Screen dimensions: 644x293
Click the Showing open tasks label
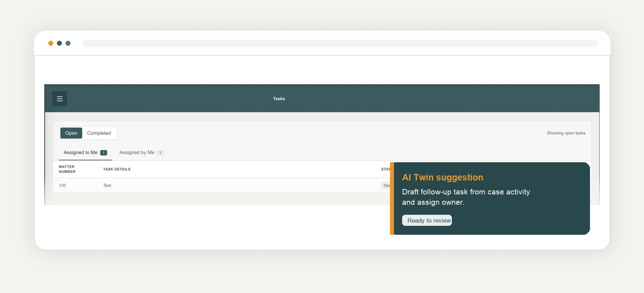566,133
